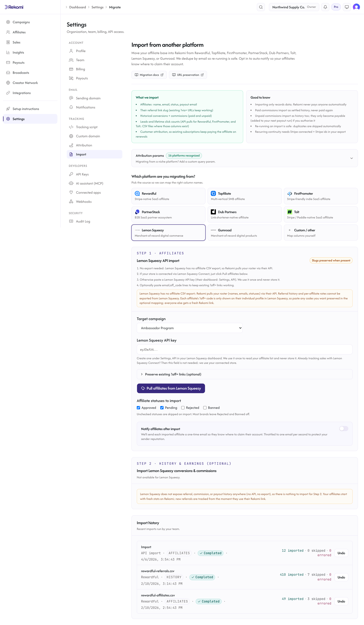Image resolution: width=364 pixels, height=625 pixels.
Task: Open Custom domain settings
Action: (94, 136)
